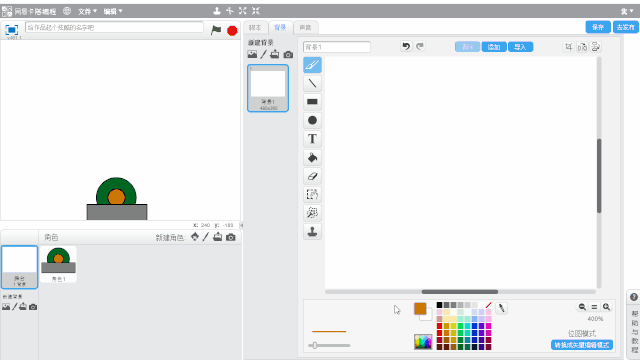Upload backdrop from file under 新建背景
This screenshot has width=640, height=360.
pos(275,54)
